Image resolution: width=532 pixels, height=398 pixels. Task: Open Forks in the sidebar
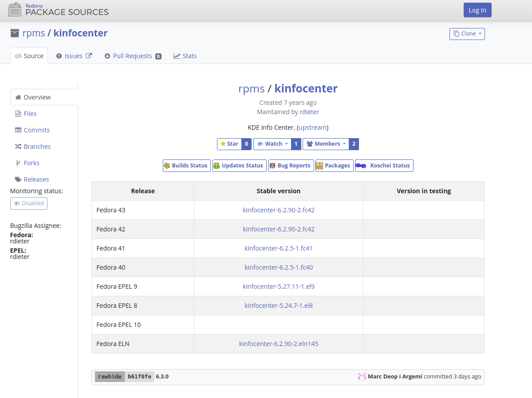click(x=44, y=163)
